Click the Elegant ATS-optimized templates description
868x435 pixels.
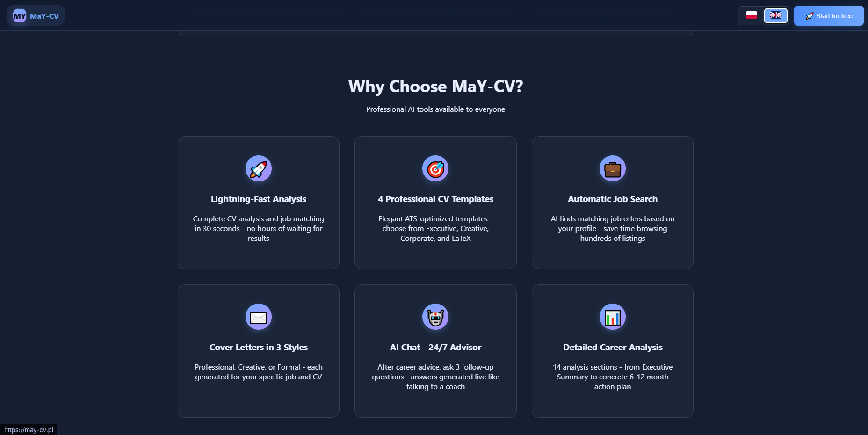pyautogui.click(x=435, y=229)
